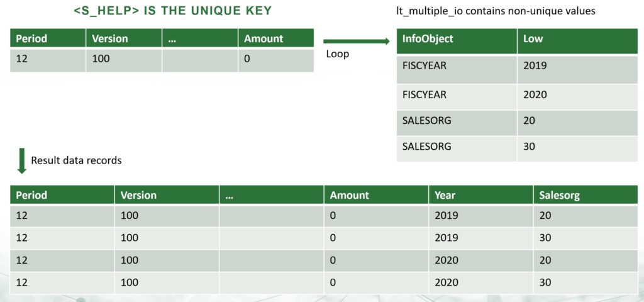
Task: Click the Period cell 12 in top-left table
Action: click(22, 60)
